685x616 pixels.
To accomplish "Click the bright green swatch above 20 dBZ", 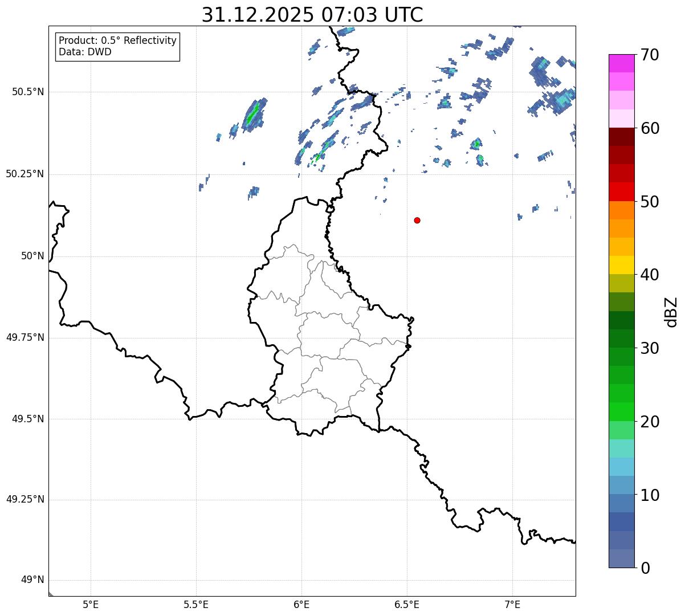I will [622, 412].
